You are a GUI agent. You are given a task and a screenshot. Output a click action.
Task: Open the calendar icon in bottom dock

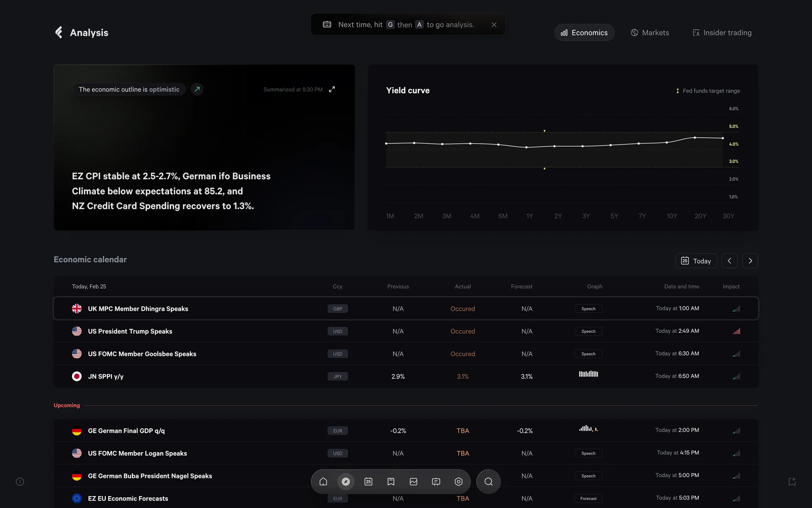(x=368, y=481)
